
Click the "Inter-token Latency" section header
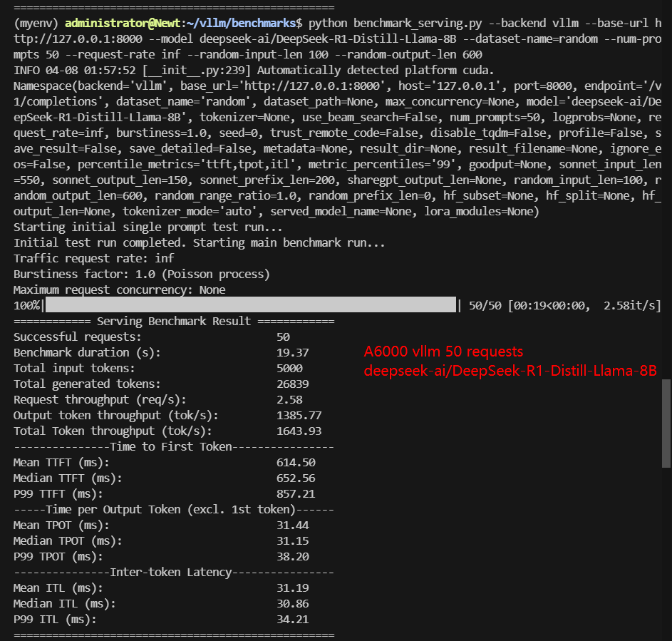(x=171, y=573)
